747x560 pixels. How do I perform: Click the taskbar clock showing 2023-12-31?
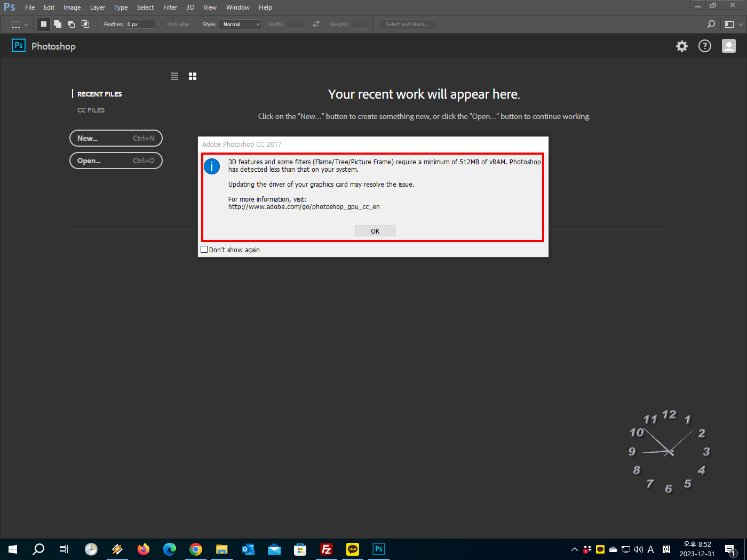pyautogui.click(x=697, y=549)
